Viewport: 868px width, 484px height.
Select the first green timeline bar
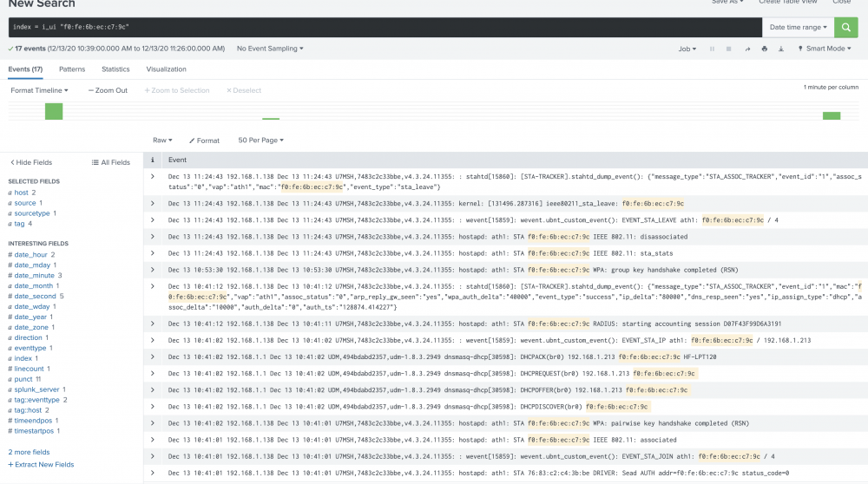point(54,111)
